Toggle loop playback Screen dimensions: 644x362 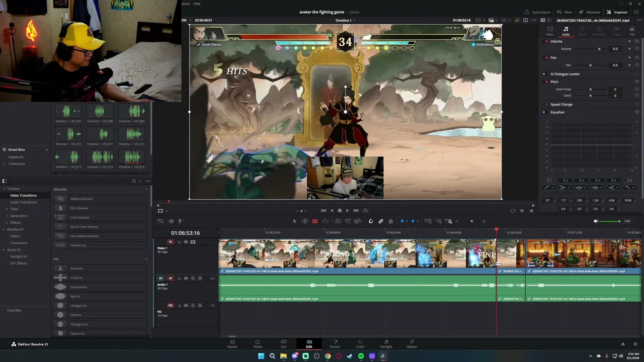(x=365, y=211)
